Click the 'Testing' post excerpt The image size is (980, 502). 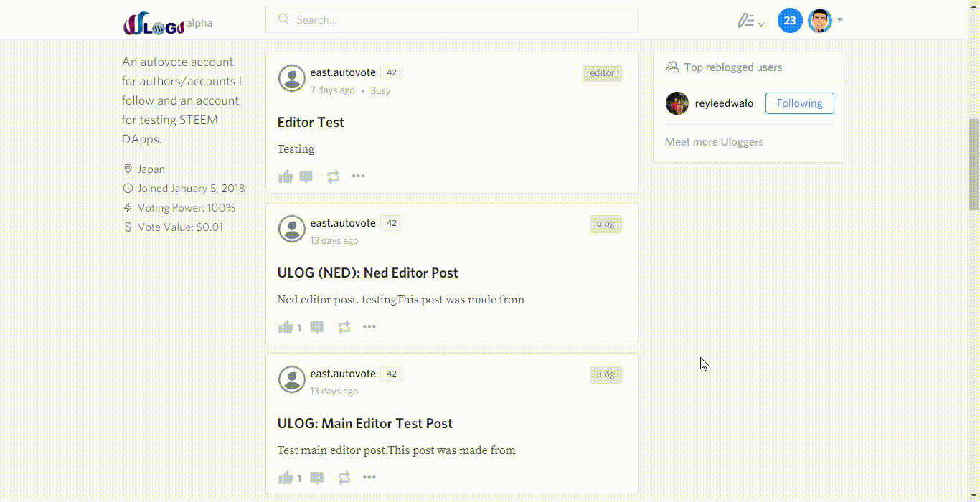tap(296, 149)
